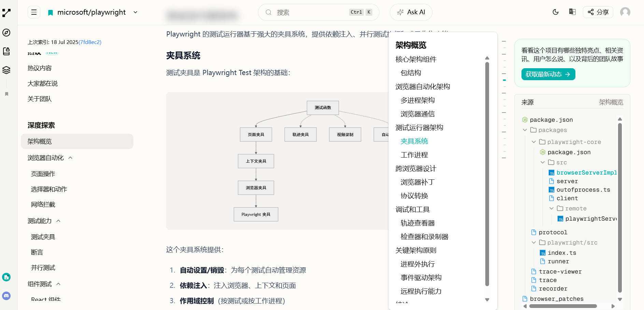Click the logo icon in the left rail

click(x=6, y=13)
